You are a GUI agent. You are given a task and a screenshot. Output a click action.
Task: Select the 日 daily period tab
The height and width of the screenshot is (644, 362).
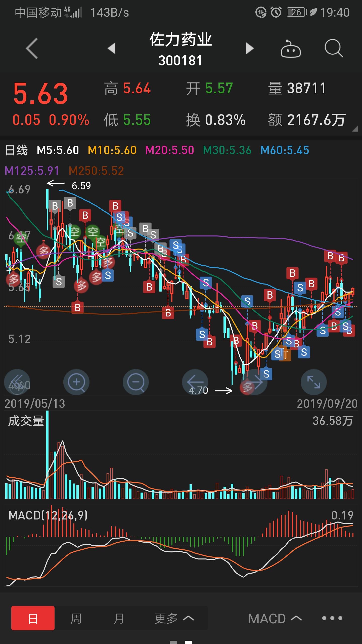pos(33,618)
